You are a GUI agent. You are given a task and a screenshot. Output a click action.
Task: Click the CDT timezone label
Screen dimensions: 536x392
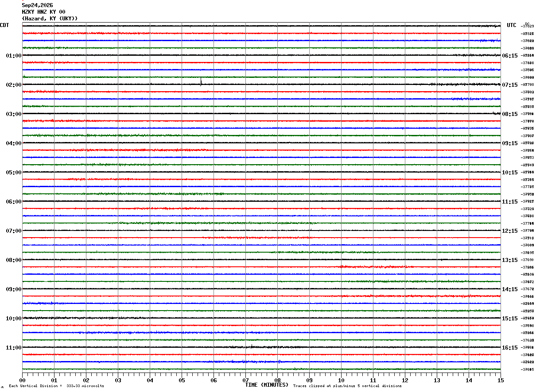point(4,25)
